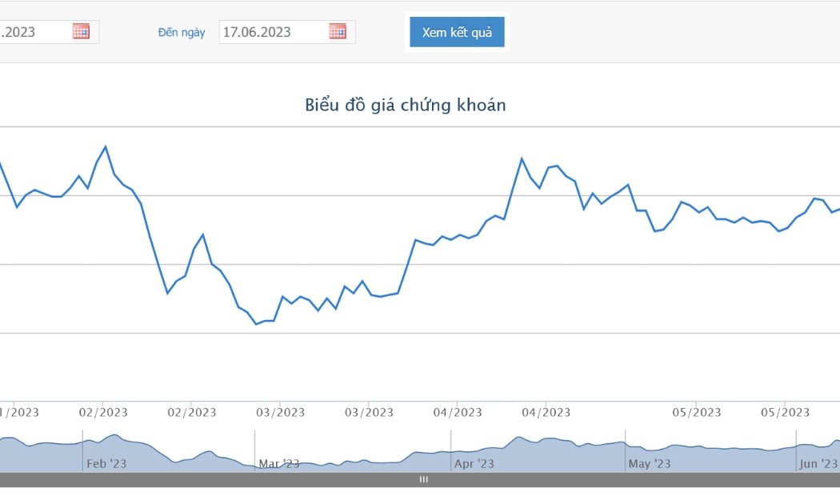Click the first 03/2023 axis label
840x504 pixels.
pos(280,413)
